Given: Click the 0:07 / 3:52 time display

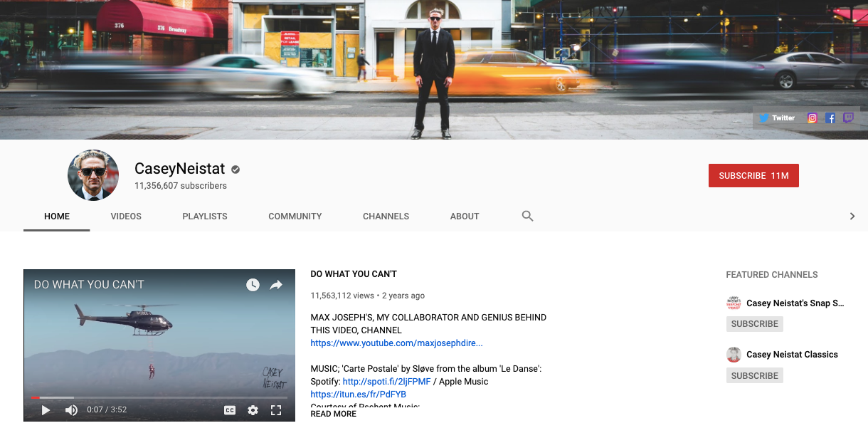Looking at the screenshot, I should click(107, 410).
